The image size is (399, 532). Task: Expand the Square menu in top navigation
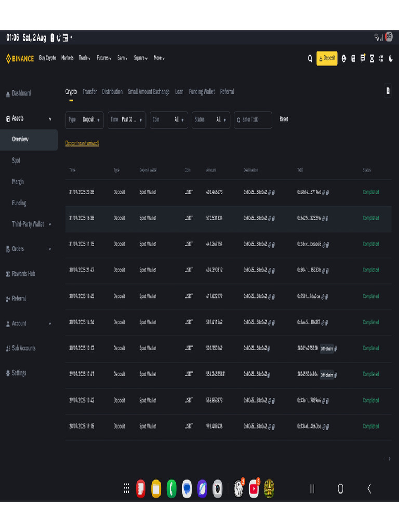(140, 58)
